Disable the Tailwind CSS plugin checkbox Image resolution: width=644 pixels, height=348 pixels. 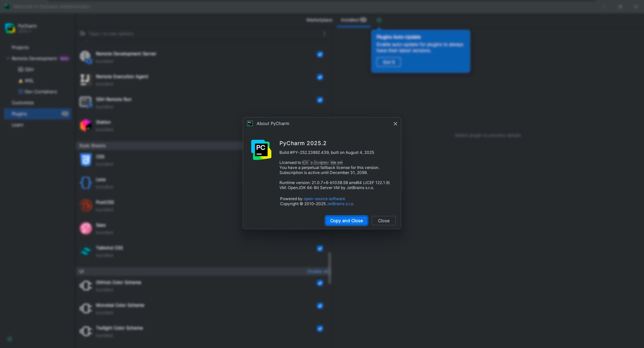(320, 248)
